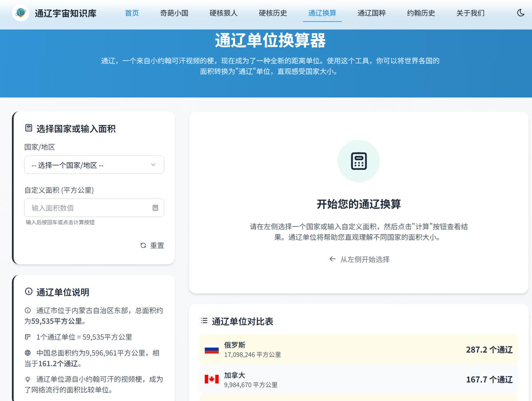This screenshot has width=532, height=401.
Task: Open the 通辽国粹 nav tab
Action: click(x=372, y=13)
